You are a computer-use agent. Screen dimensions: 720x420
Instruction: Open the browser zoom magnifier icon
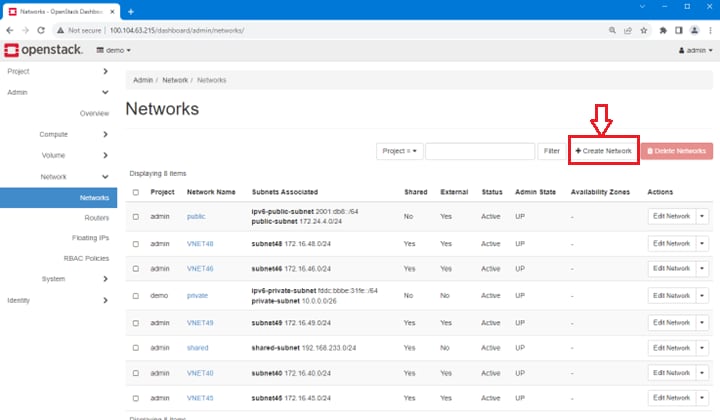point(612,30)
